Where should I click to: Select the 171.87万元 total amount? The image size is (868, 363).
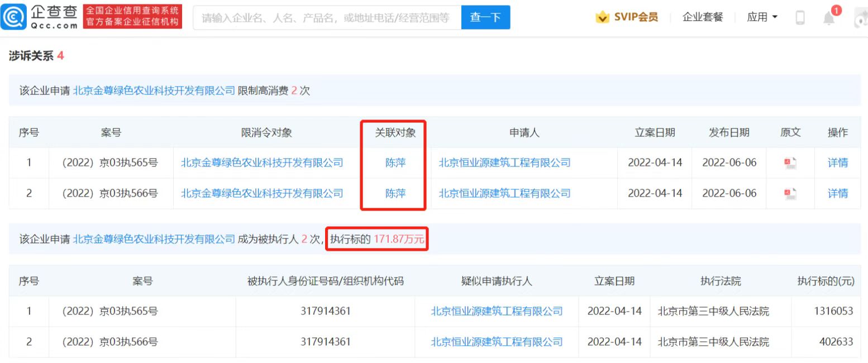pos(399,240)
